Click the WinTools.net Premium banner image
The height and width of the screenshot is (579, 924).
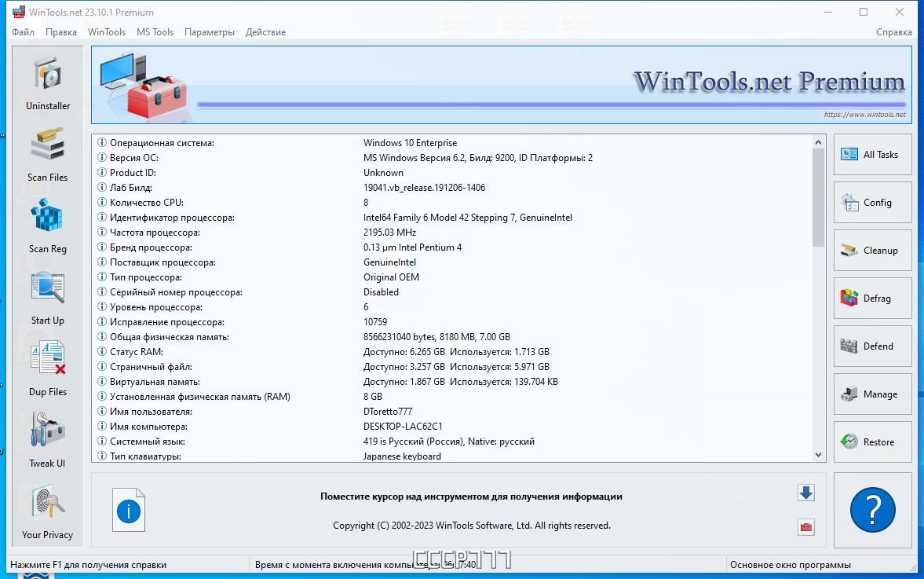pyautogui.click(x=502, y=85)
